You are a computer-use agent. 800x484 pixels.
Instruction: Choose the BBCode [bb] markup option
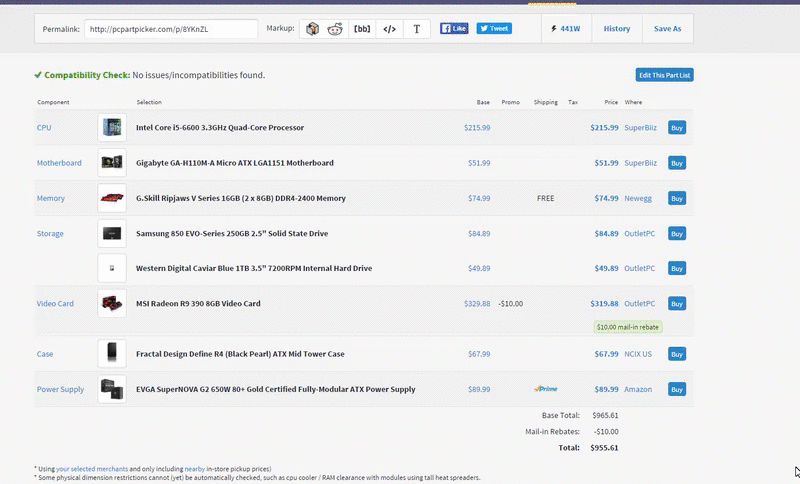click(362, 29)
